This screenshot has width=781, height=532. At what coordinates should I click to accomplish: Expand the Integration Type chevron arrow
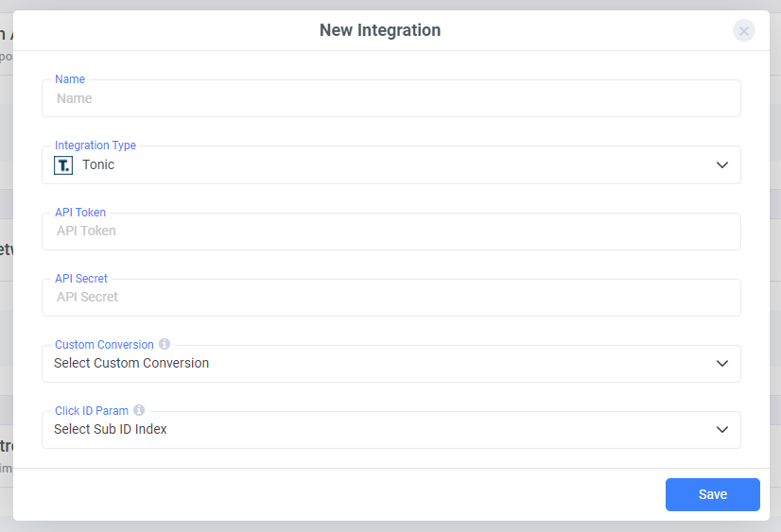click(x=722, y=165)
